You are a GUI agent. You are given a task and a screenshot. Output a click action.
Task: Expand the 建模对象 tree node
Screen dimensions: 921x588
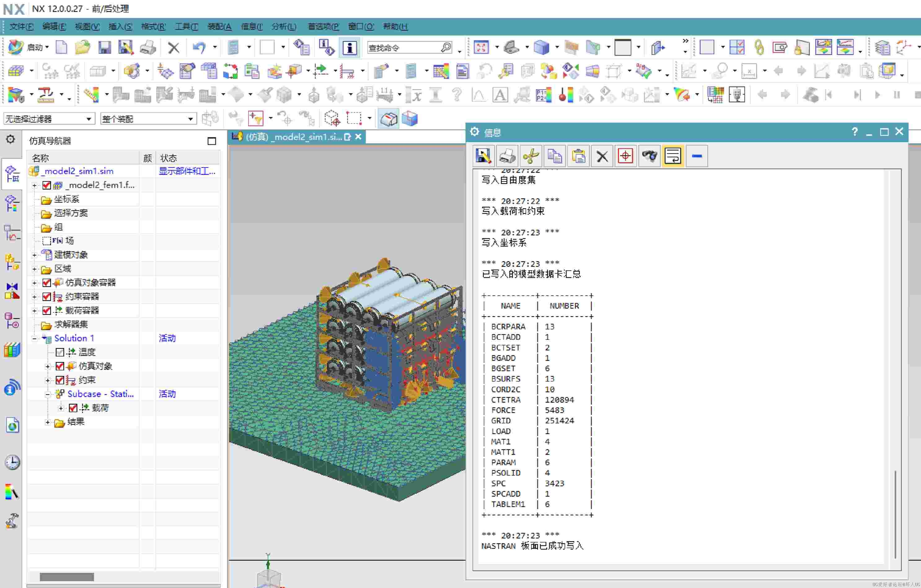(x=34, y=255)
